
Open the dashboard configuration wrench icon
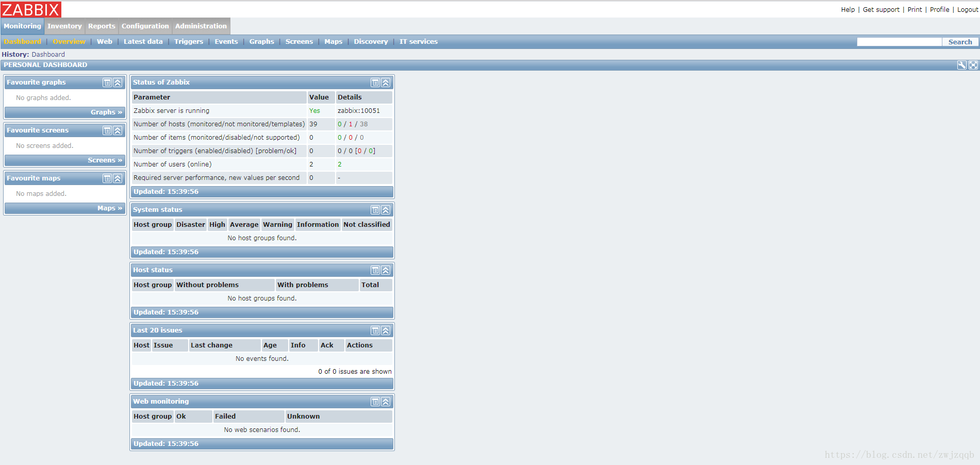click(x=962, y=65)
